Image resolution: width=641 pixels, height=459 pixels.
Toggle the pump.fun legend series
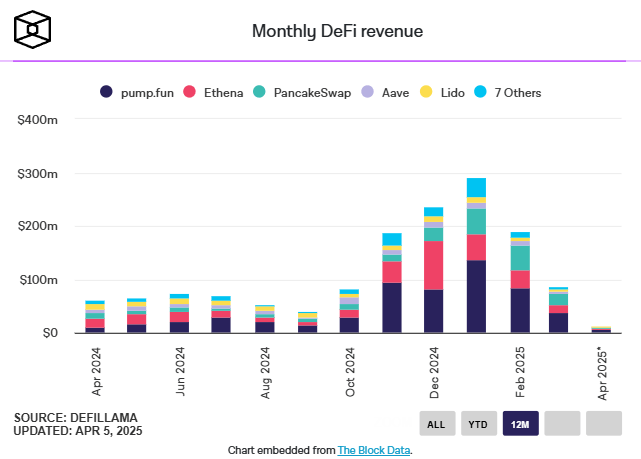pos(137,92)
